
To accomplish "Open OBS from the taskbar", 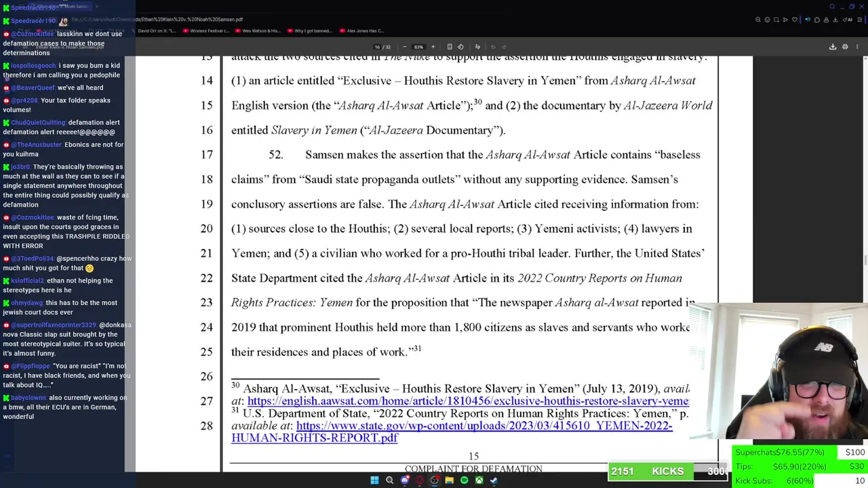I will coord(435,481).
